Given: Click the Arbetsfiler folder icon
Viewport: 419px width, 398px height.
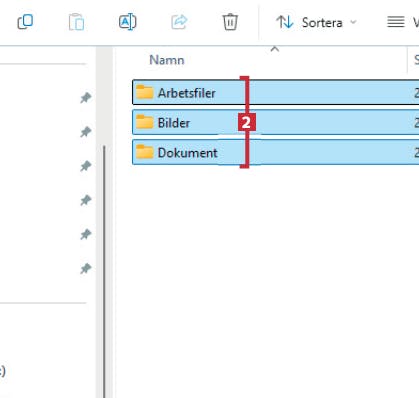Looking at the screenshot, I should click(145, 92).
